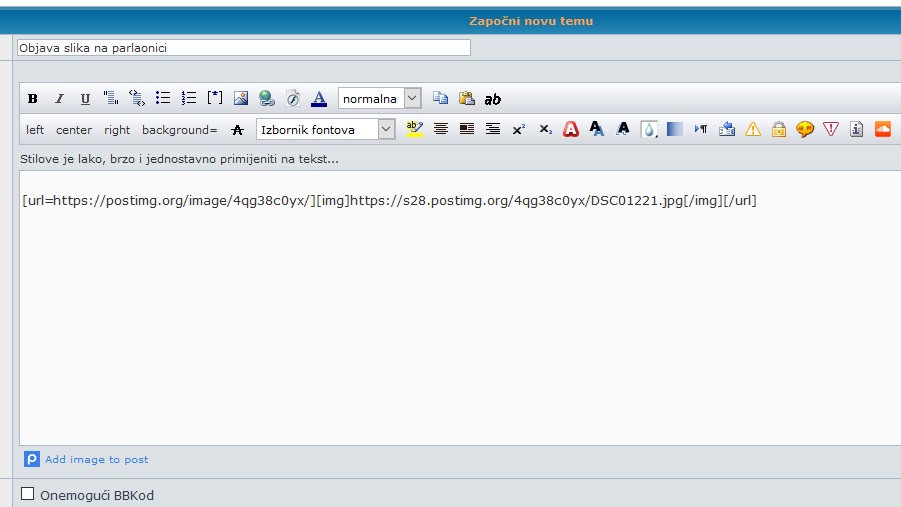Apply strikethrough formatting
This screenshot has height=507, width=901.
pyautogui.click(x=237, y=129)
